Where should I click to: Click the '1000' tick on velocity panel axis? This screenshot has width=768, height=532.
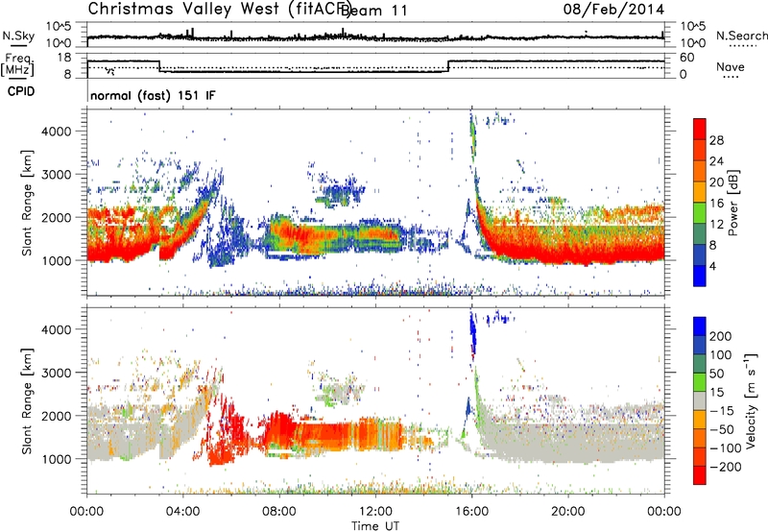tap(57, 459)
